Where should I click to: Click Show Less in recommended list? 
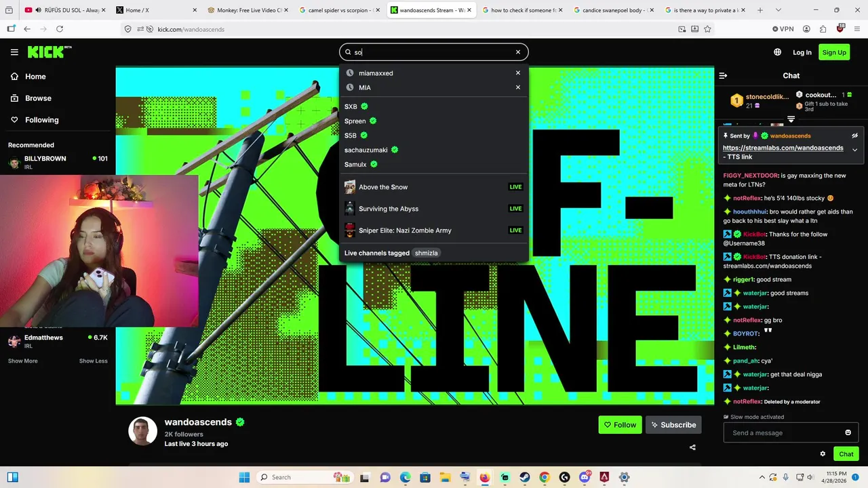pyautogui.click(x=94, y=361)
